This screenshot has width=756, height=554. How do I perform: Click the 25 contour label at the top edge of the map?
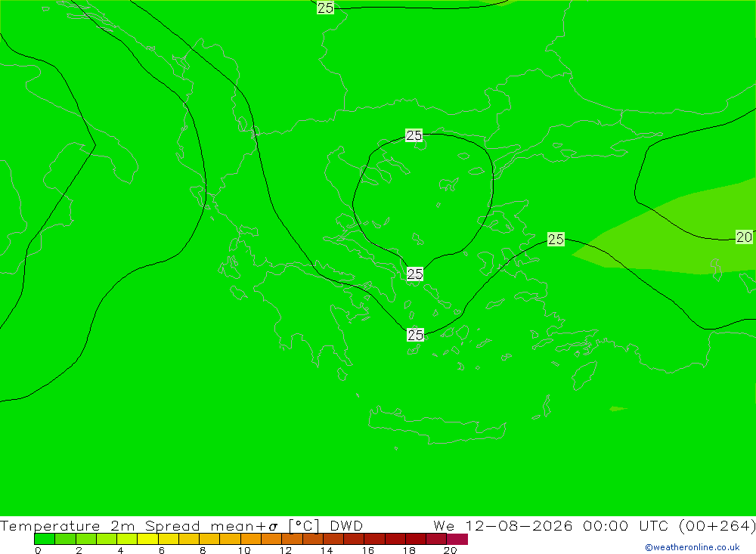coord(325,8)
